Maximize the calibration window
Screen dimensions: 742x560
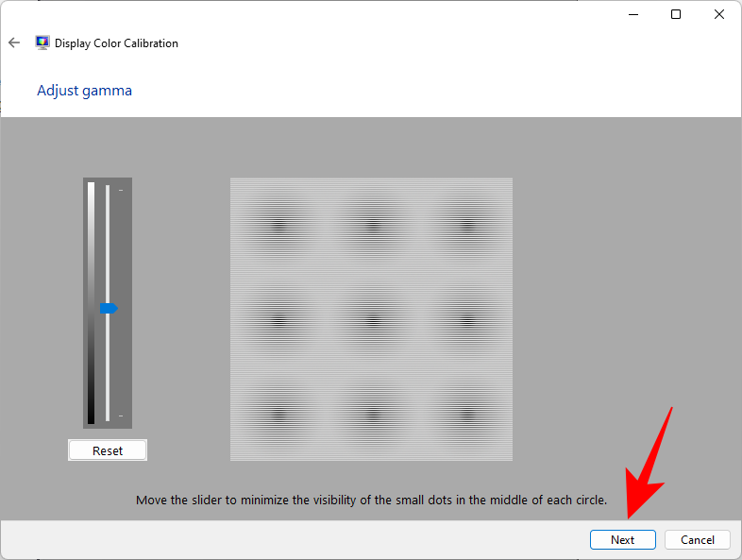(676, 15)
